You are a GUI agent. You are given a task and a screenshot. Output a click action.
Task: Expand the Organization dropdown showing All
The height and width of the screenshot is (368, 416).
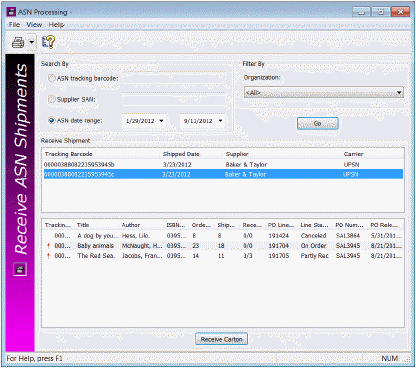click(324, 93)
